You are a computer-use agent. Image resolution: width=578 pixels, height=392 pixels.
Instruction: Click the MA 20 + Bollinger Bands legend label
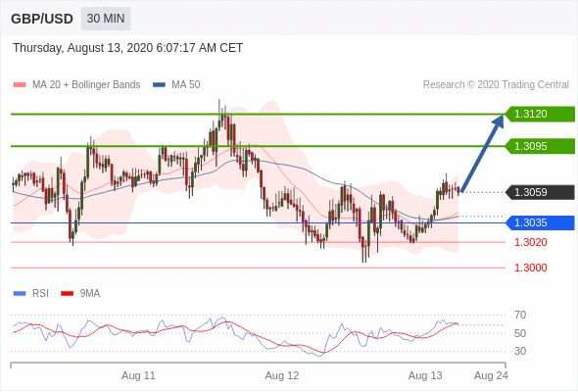[86, 84]
